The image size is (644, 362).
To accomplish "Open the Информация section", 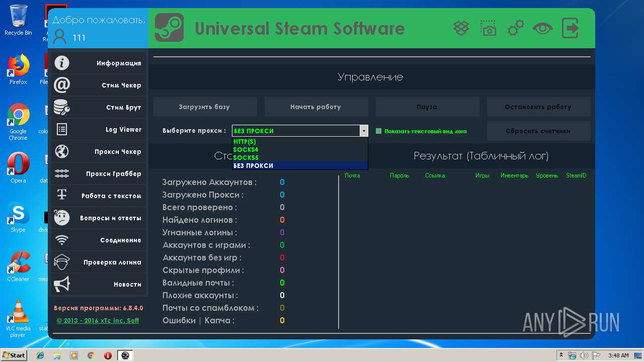I will pos(99,63).
